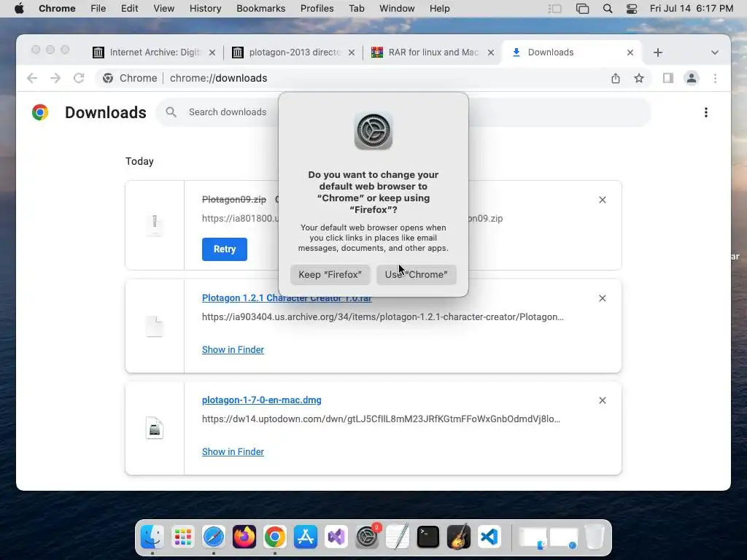Close the Downloads tab

[630, 52]
